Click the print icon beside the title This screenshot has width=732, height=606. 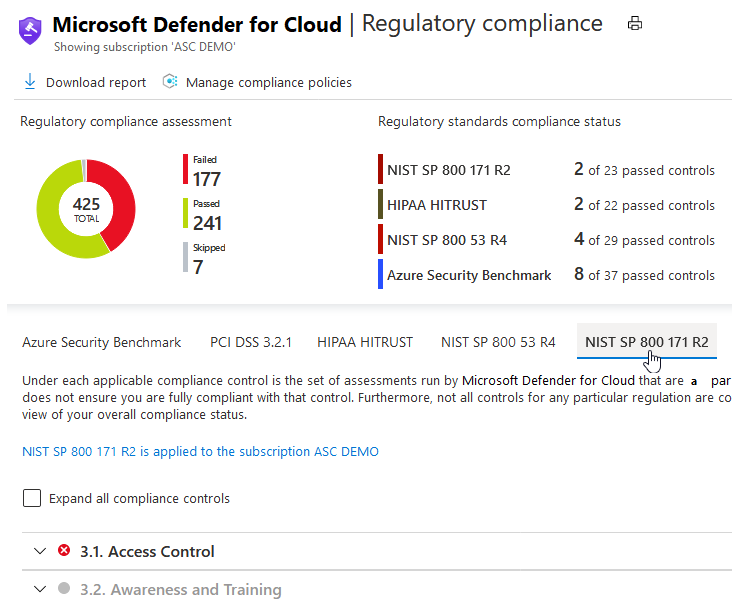[x=634, y=24]
